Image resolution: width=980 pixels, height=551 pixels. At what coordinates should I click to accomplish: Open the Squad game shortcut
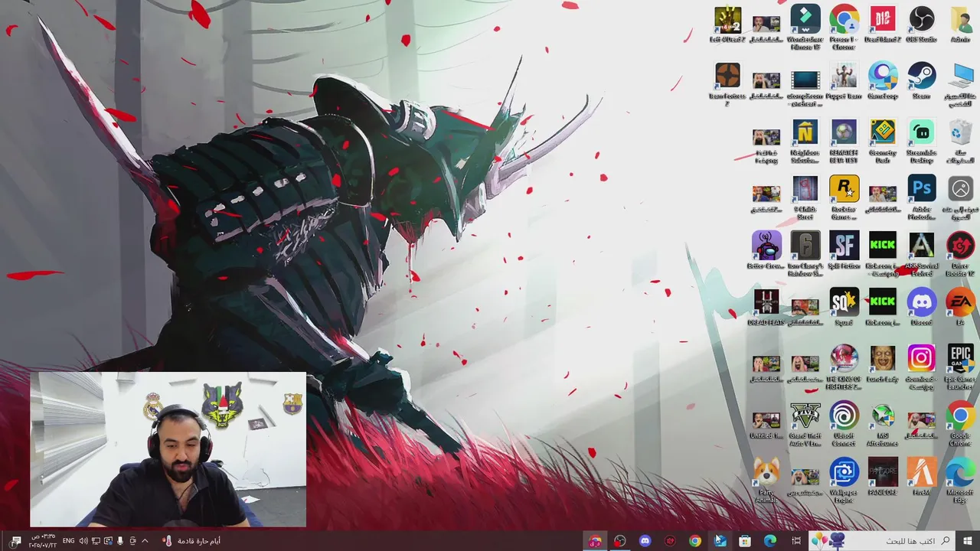pyautogui.click(x=844, y=308)
